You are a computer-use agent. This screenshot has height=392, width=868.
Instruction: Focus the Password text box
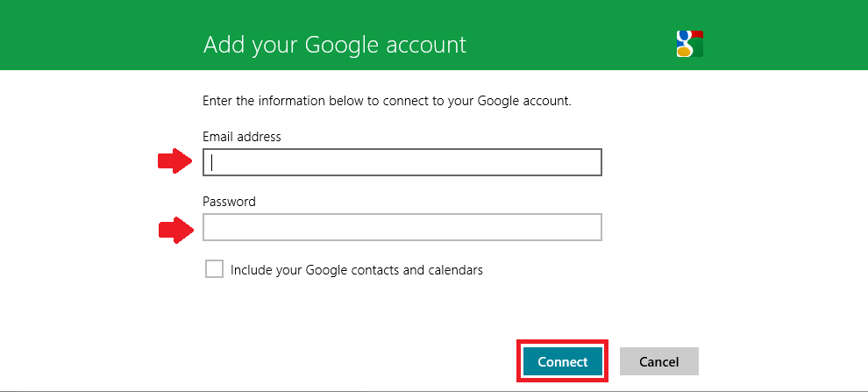(x=402, y=227)
